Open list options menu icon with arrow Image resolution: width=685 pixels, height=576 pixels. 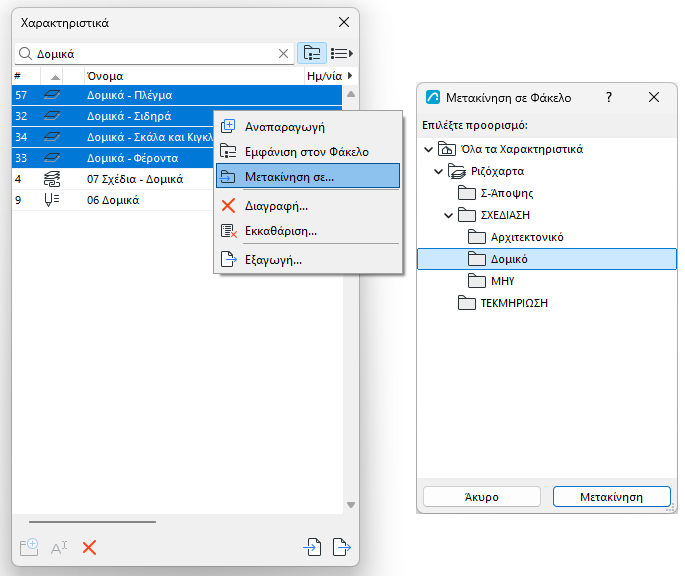coord(342,53)
